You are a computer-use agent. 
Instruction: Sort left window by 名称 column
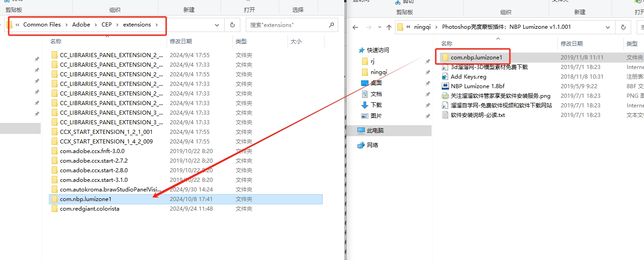(x=56, y=41)
